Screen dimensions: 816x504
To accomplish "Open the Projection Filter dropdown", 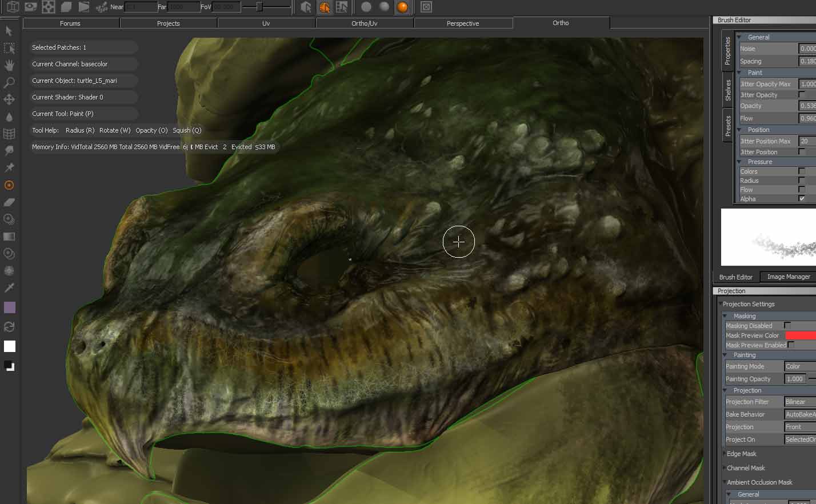I will pos(800,402).
